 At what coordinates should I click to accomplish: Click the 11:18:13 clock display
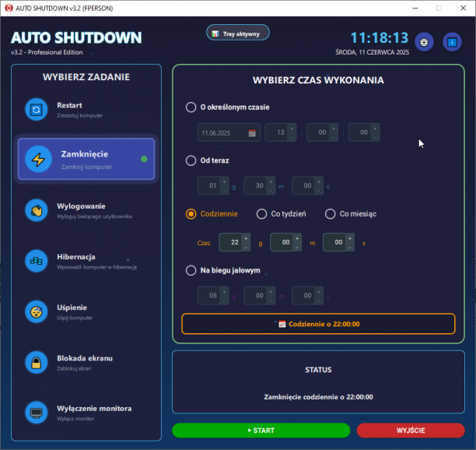click(380, 38)
